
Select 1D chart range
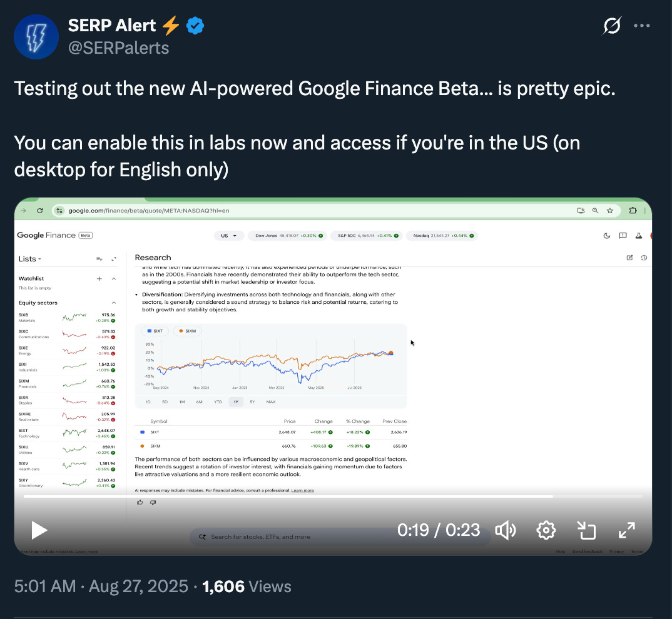148,402
